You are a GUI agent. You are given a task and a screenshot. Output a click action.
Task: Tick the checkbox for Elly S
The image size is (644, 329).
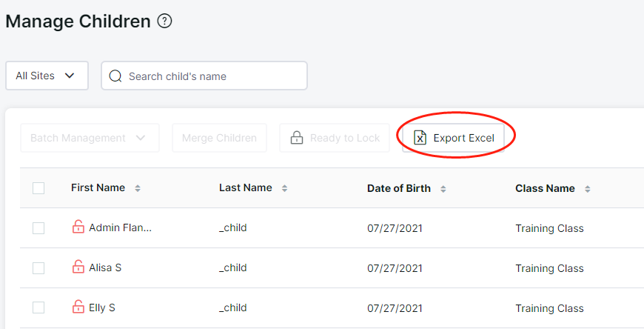[38, 308]
